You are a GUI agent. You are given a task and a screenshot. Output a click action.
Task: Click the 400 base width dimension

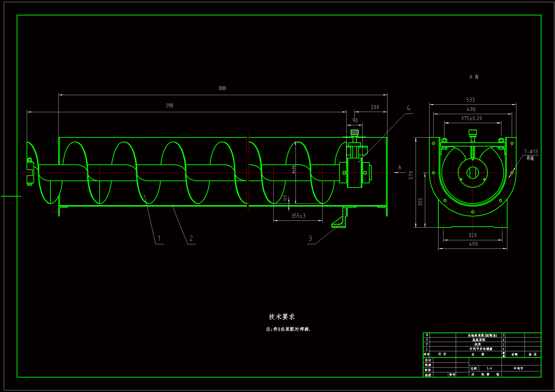pos(473,244)
